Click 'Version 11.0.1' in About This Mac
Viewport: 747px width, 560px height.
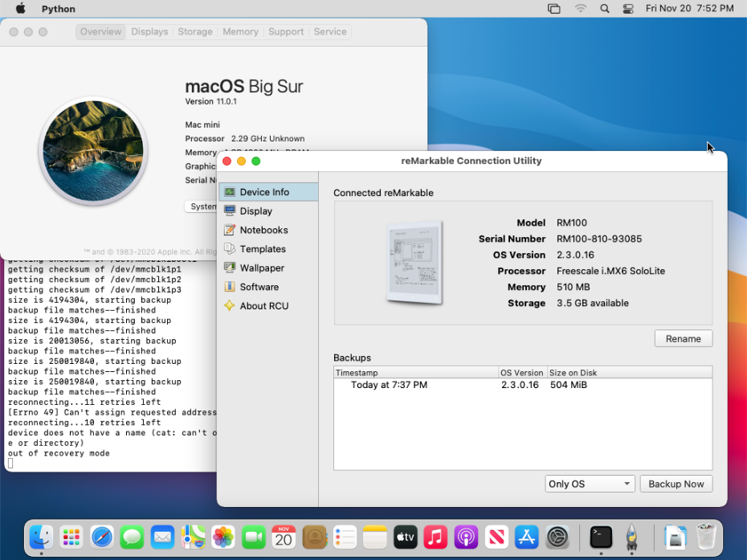point(210,101)
